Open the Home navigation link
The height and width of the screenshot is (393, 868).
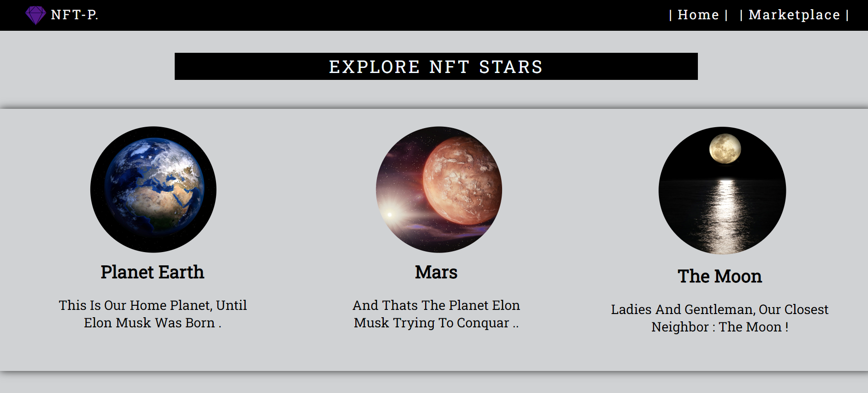click(698, 14)
